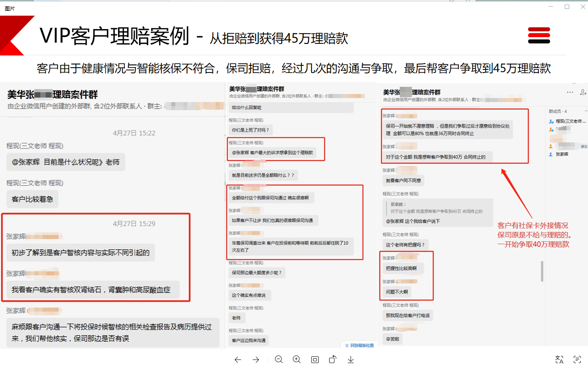Screen dimensions: 588x368
Task: Click the 回到最新位置 button
Action: point(359,345)
